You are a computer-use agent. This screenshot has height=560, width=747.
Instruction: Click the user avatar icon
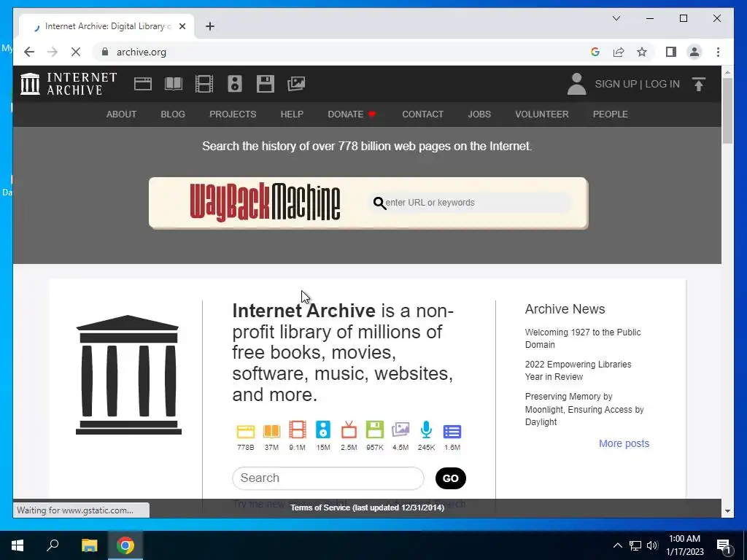pos(576,84)
